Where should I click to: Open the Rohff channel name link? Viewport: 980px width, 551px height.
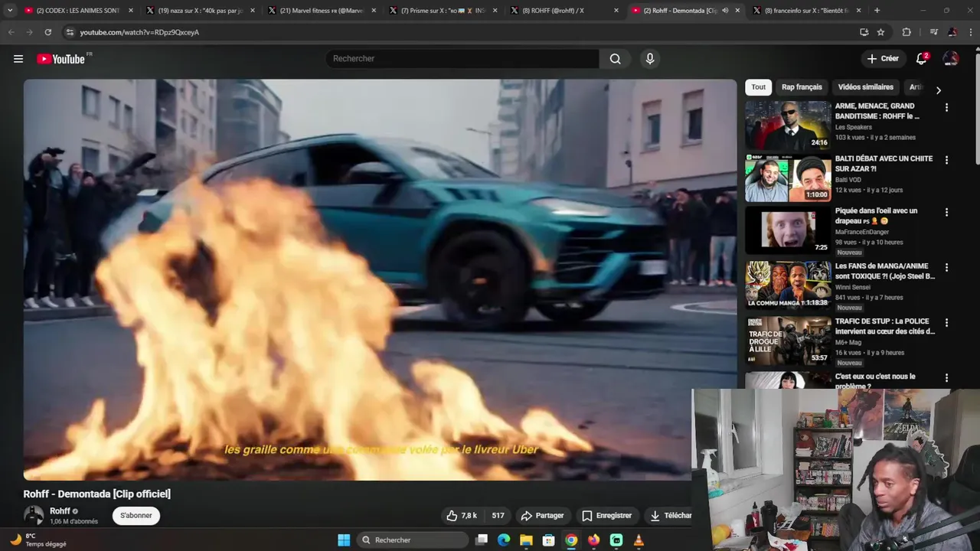60,511
